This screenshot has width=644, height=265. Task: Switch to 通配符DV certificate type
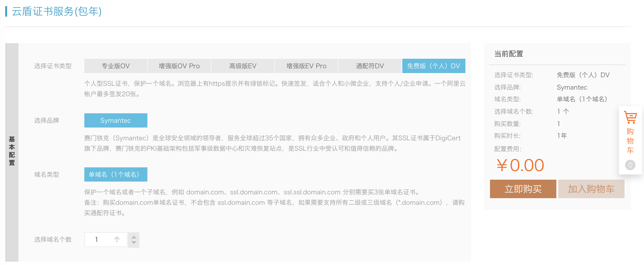point(370,66)
